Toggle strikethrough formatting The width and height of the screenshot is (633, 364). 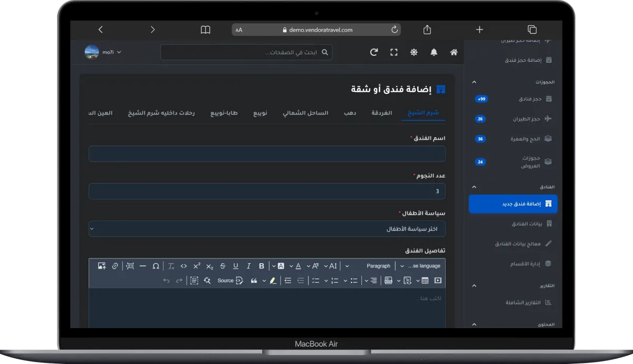[223, 266]
